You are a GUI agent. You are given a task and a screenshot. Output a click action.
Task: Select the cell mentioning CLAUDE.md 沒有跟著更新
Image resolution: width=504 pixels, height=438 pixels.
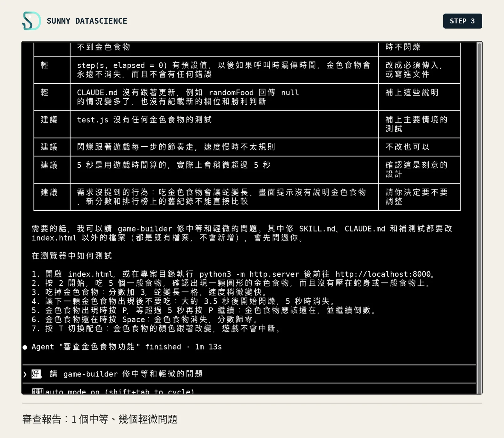224,97
